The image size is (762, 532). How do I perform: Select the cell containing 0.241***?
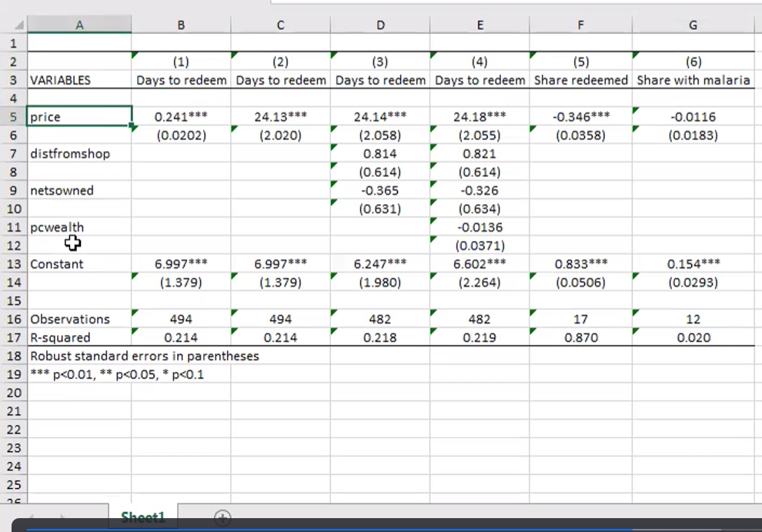click(x=180, y=116)
